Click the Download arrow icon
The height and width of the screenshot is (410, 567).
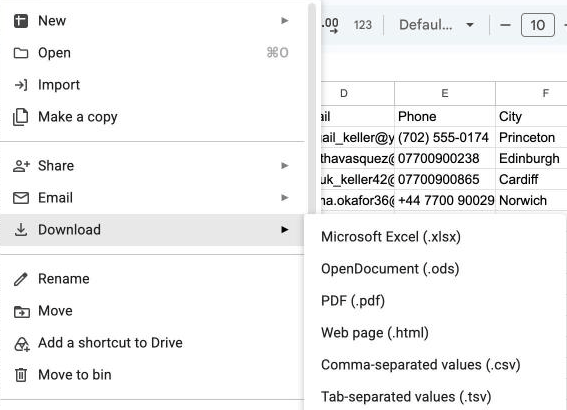tap(21, 230)
